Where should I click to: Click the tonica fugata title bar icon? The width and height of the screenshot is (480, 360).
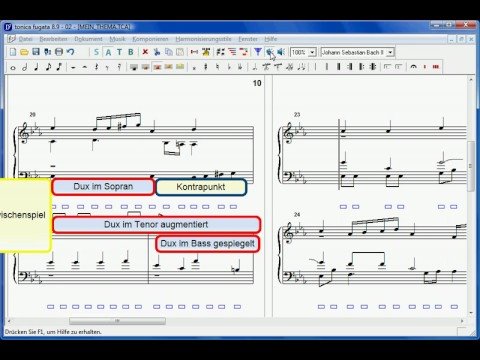coord(9,27)
